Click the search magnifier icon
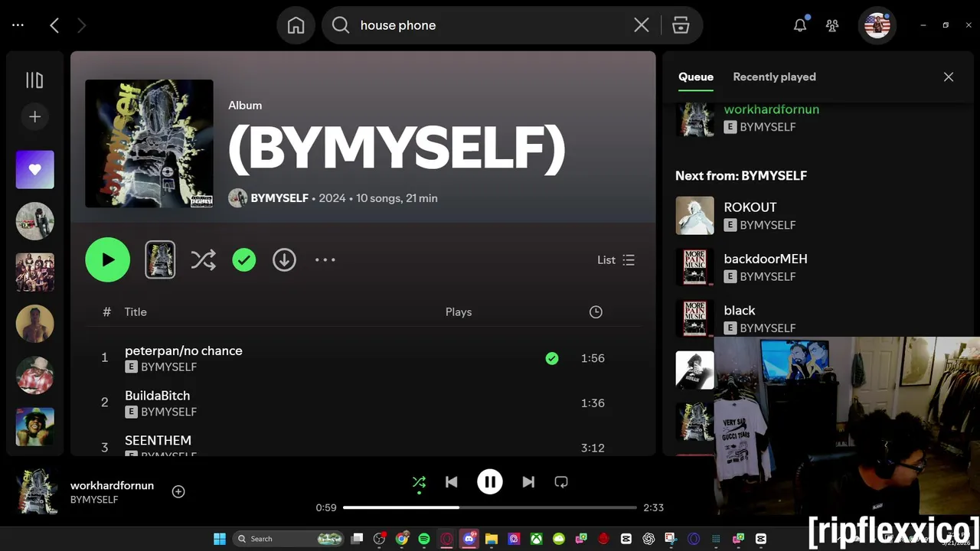This screenshot has width=980, height=551. (x=341, y=25)
